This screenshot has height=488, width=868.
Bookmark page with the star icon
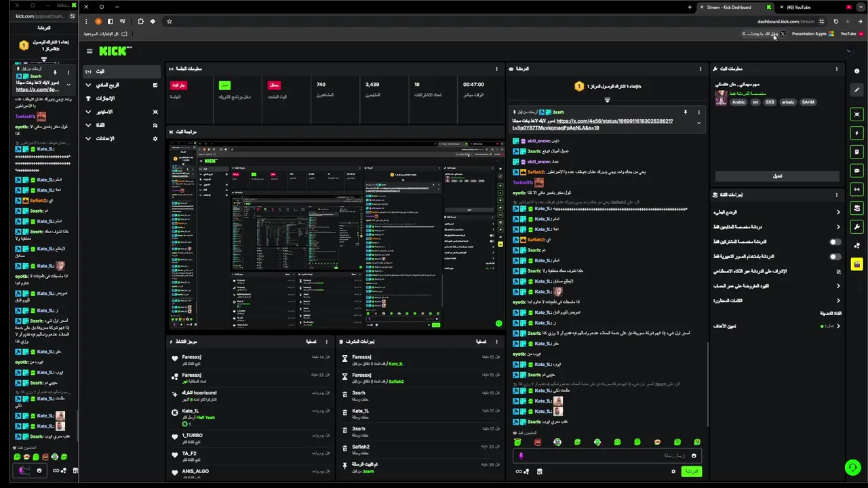tap(170, 22)
